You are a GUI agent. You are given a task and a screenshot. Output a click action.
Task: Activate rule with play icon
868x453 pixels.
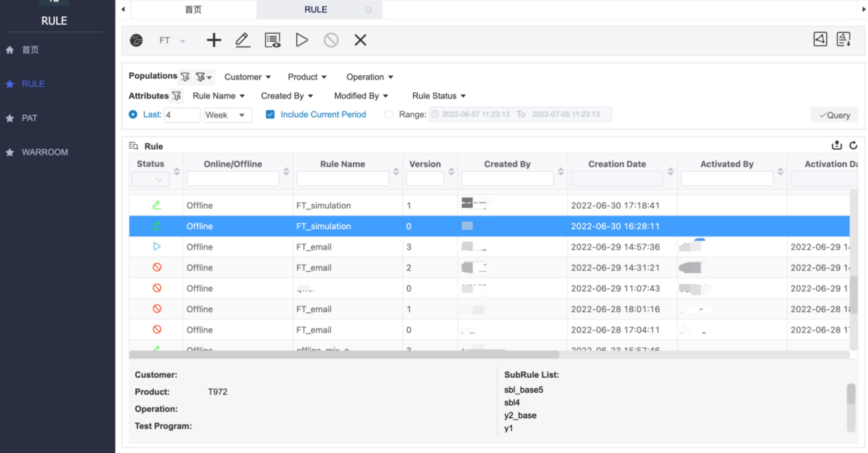[x=302, y=40]
